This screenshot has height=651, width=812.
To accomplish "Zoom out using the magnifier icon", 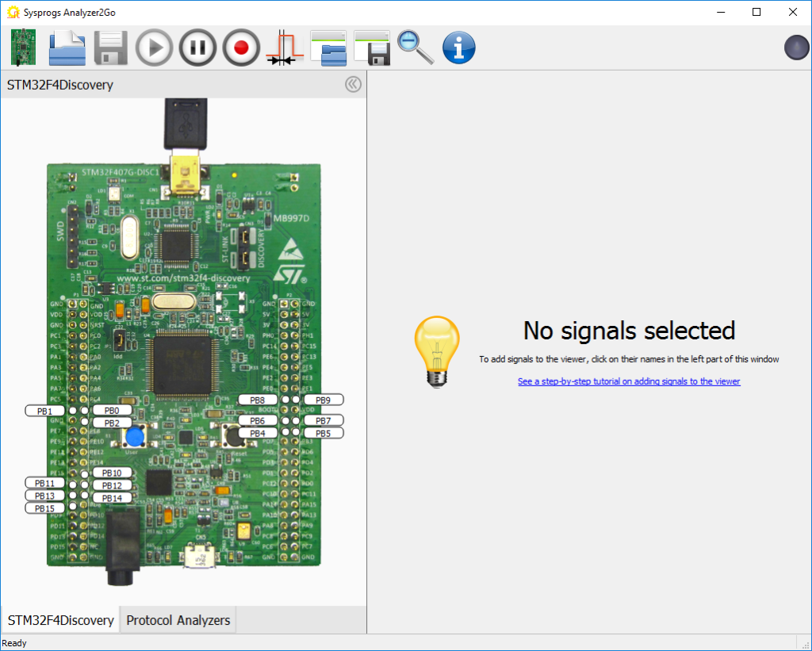I will 415,48.
